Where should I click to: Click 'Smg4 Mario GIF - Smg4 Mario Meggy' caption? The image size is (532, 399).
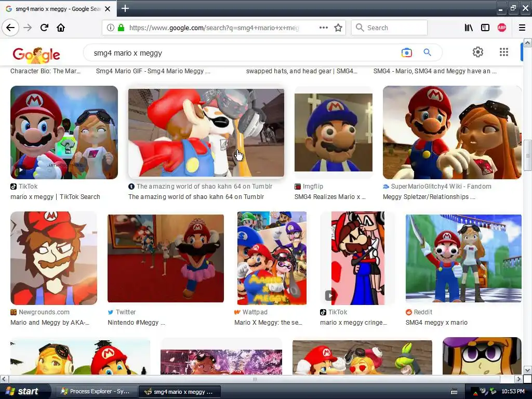coord(153,71)
